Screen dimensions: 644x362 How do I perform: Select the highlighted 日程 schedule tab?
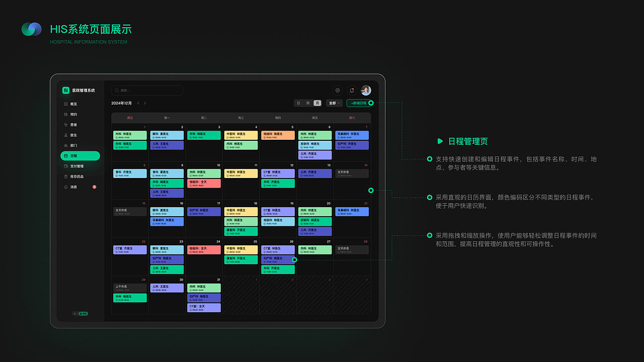point(80,156)
